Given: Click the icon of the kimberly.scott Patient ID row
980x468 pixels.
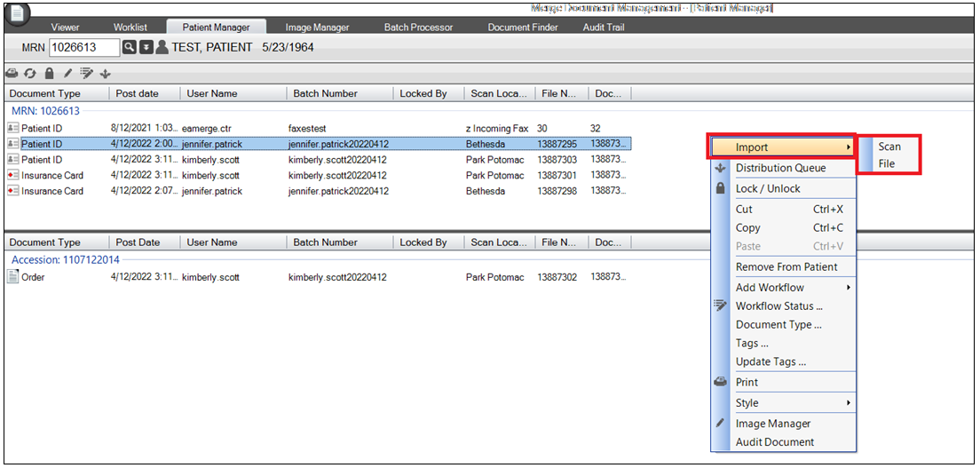Looking at the screenshot, I should pos(13,160).
